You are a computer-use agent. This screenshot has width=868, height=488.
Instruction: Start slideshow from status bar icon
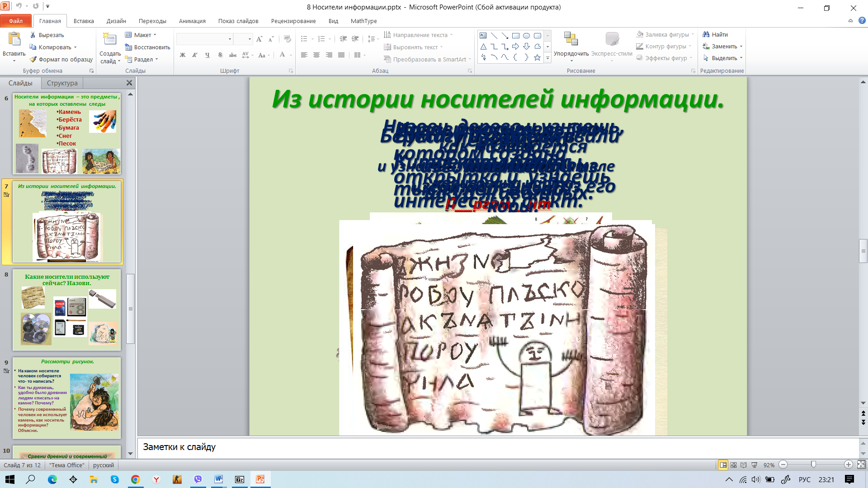(x=754, y=465)
